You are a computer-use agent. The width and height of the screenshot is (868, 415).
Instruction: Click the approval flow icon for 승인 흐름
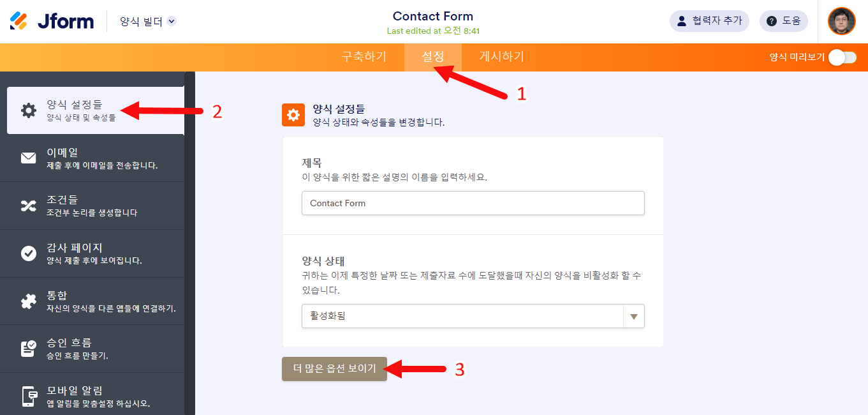tap(29, 349)
